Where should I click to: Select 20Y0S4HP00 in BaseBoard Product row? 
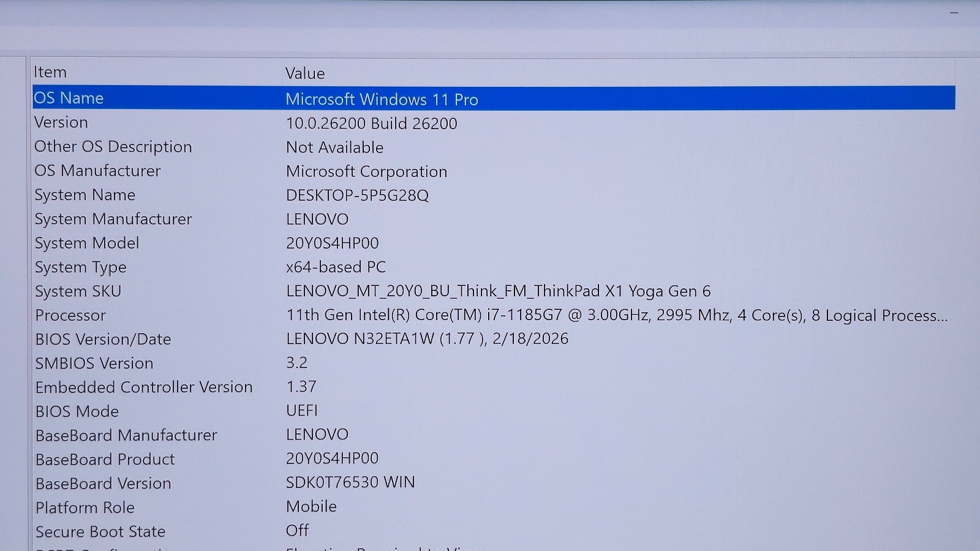pyautogui.click(x=333, y=458)
